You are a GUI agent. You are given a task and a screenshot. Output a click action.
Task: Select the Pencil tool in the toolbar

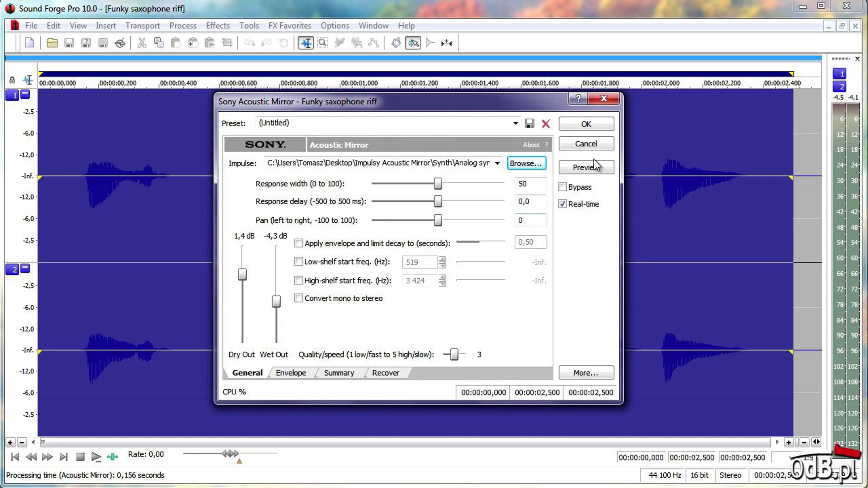coord(339,43)
